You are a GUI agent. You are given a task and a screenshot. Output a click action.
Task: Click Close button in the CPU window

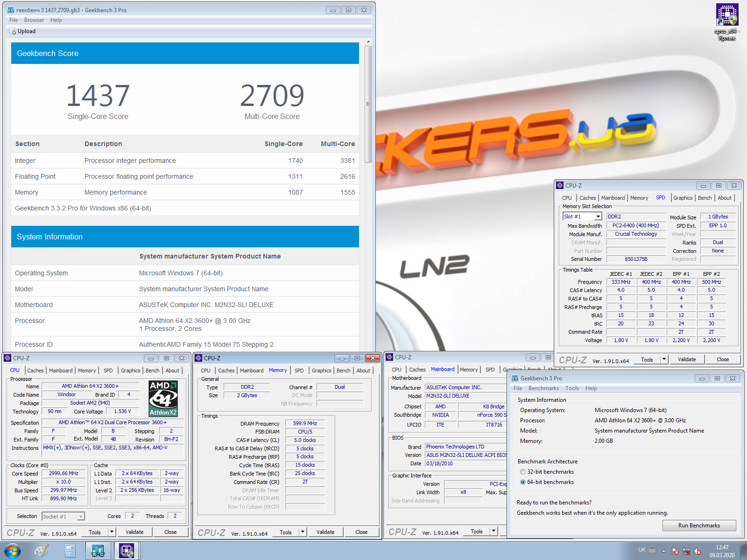tap(170, 532)
